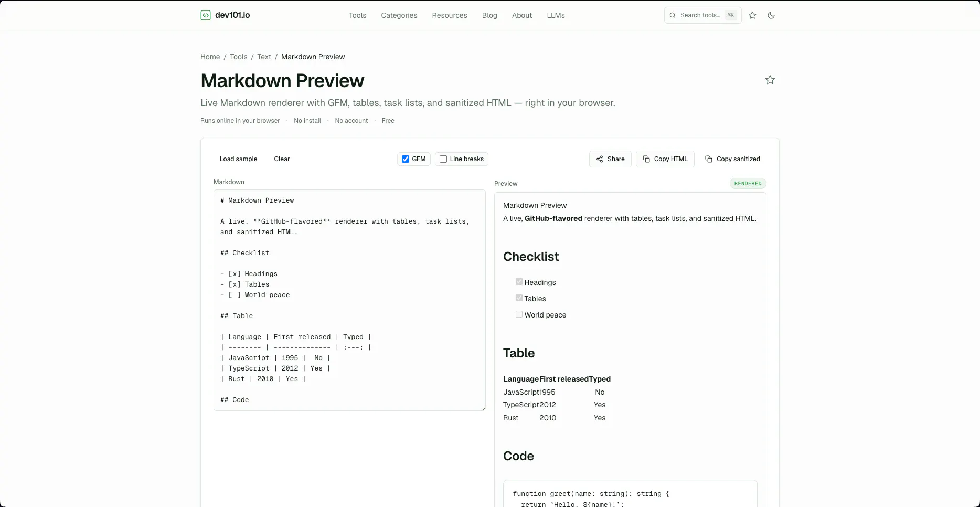
Task: Go to Home breadcrumb
Action: coord(210,57)
